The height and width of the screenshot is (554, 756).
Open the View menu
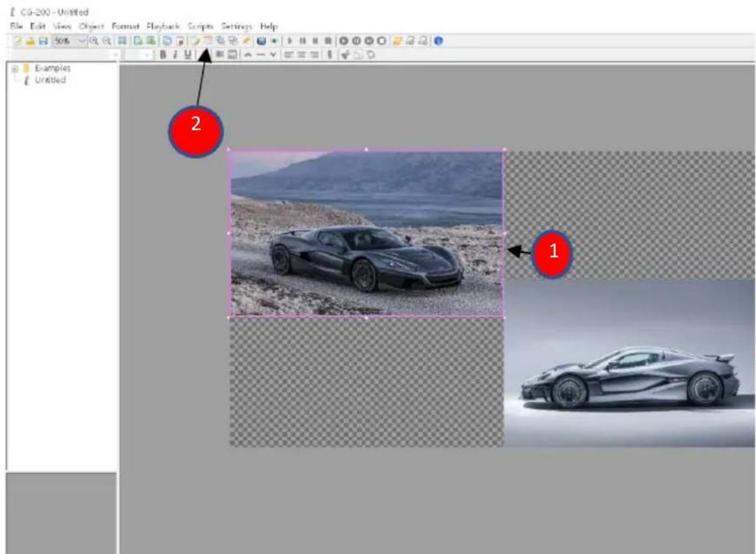coord(62,26)
